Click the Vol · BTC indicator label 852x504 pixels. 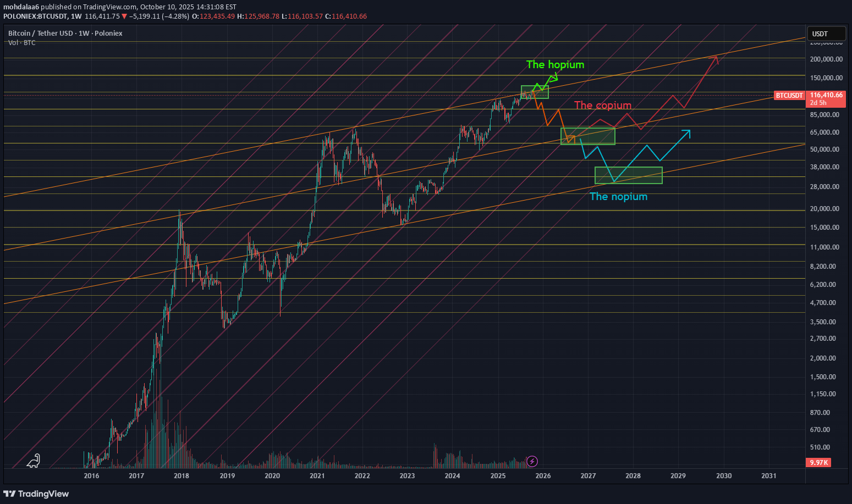coord(22,43)
